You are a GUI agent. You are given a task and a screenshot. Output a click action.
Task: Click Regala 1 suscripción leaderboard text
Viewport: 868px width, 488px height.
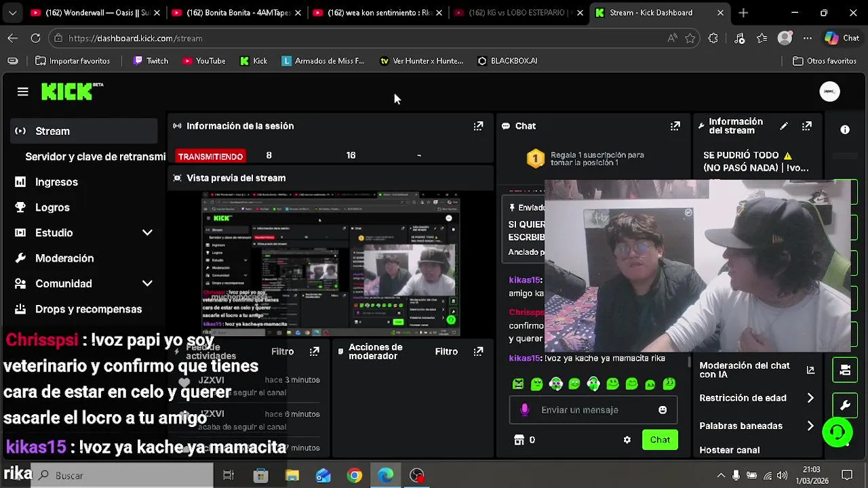(x=597, y=159)
